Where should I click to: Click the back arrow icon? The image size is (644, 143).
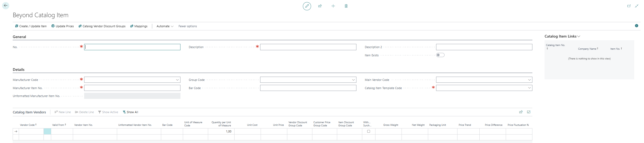pos(6,6)
